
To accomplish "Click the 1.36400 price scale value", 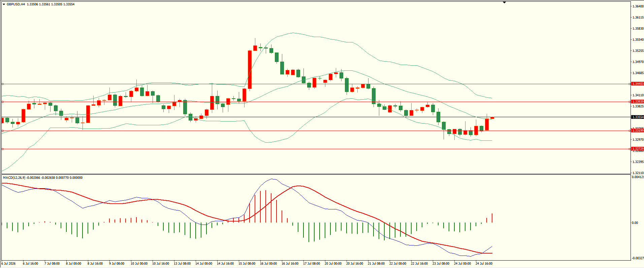I will point(638,6).
